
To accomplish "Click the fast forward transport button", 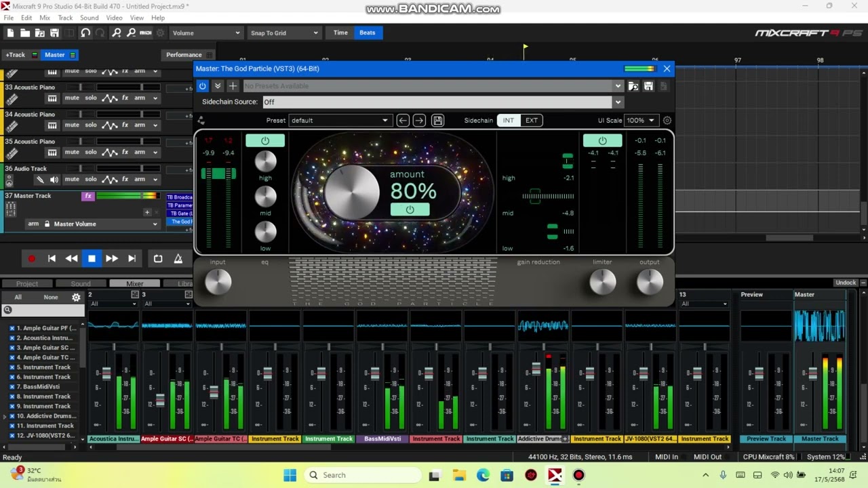I will tap(112, 258).
